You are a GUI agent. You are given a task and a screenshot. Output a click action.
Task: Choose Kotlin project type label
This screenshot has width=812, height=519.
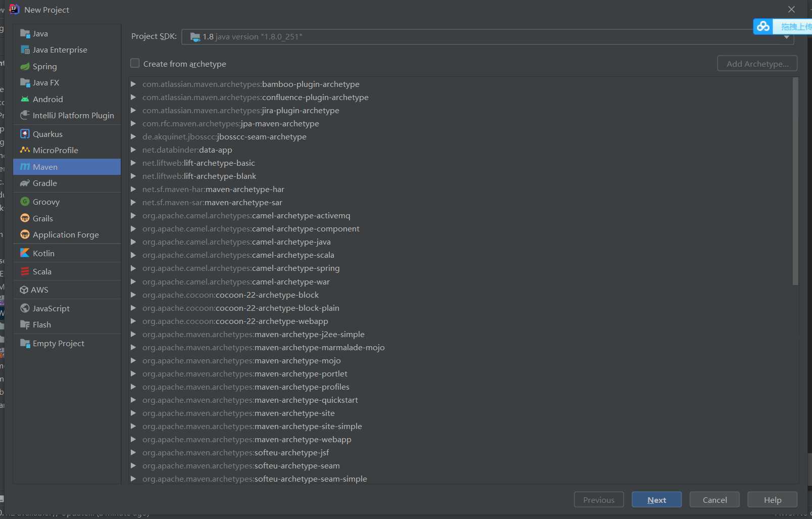[43, 253]
